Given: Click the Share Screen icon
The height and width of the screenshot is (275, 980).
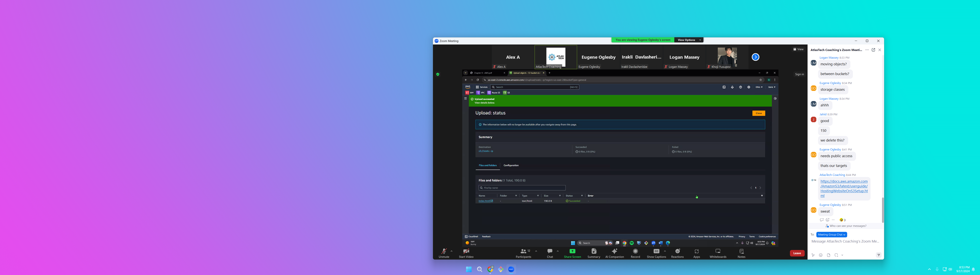Looking at the screenshot, I should pos(572,252).
